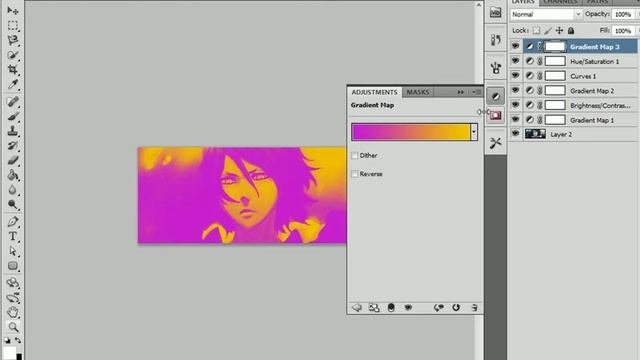Select the Eraser tool
The image size is (640, 360).
click(13, 160)
